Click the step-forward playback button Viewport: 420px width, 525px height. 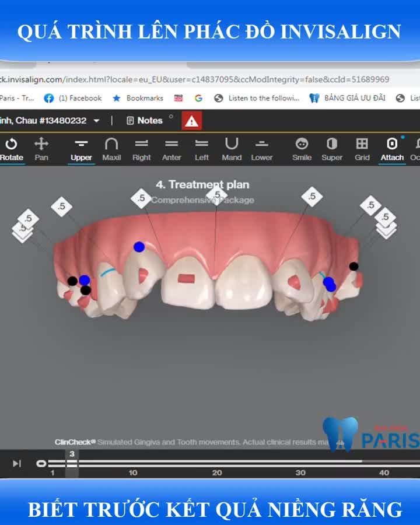coord(17,463)
